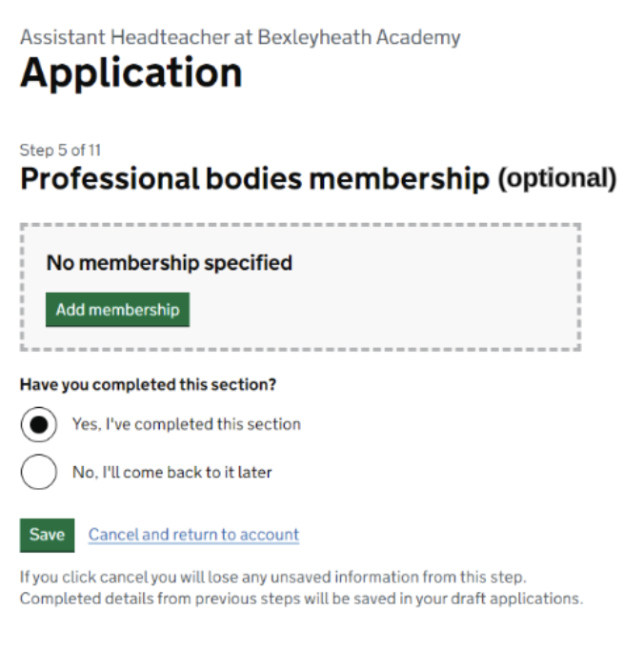Click the Application page heading
The width and height of the screenshot is (644, 650).
tap(131, 73)
